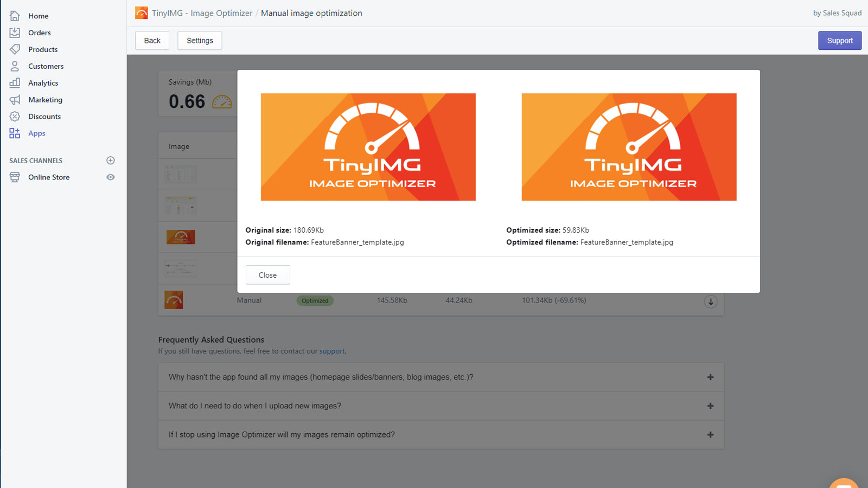Click the Optimized filename FeatureBanner_template.jpg
The width and height of the screenshot is (868, 488).
(x=590, y=242)
